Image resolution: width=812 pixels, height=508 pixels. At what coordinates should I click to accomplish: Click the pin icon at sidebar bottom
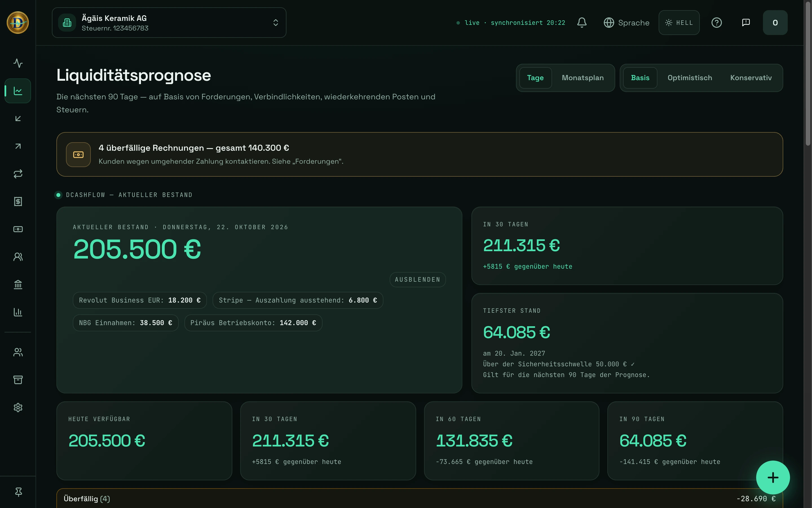18,492
